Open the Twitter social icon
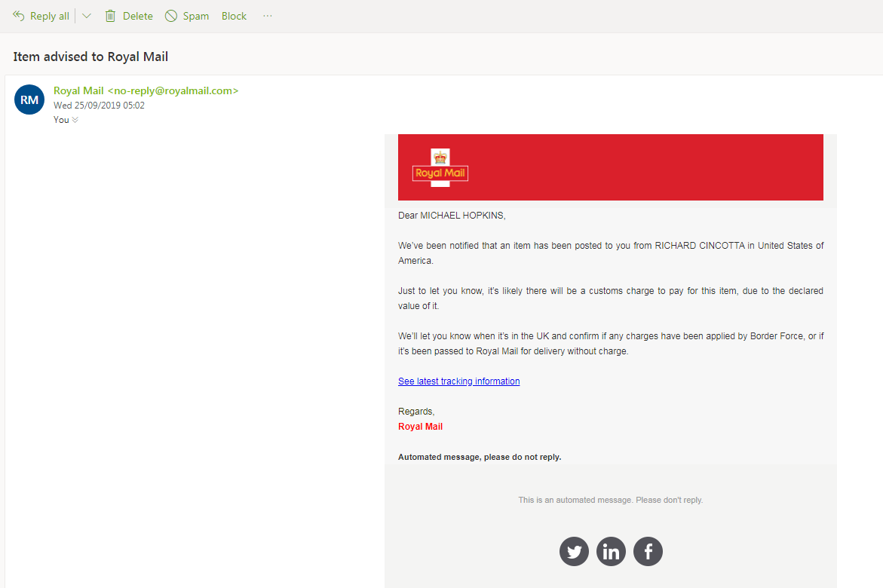 tap(574, 552)
